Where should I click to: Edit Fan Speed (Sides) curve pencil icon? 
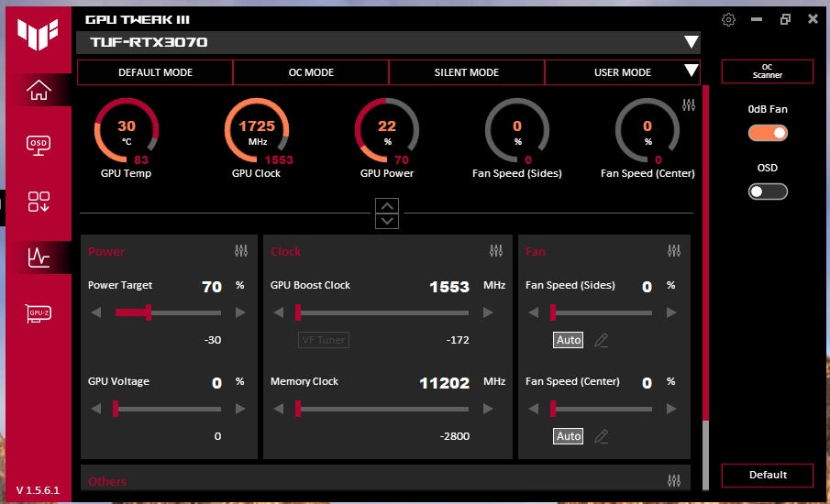[x=601, y=340]
